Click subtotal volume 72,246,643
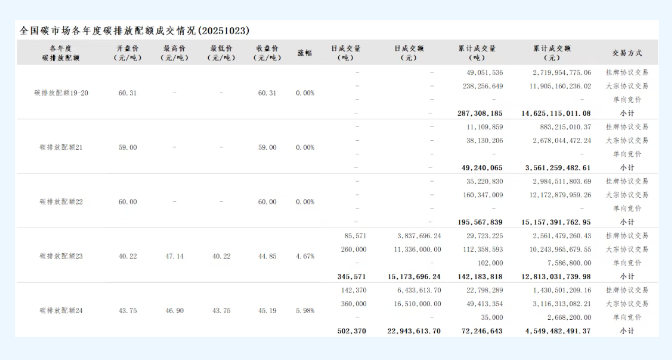This screenshot has width=672, height=360. tap(482, 331)
